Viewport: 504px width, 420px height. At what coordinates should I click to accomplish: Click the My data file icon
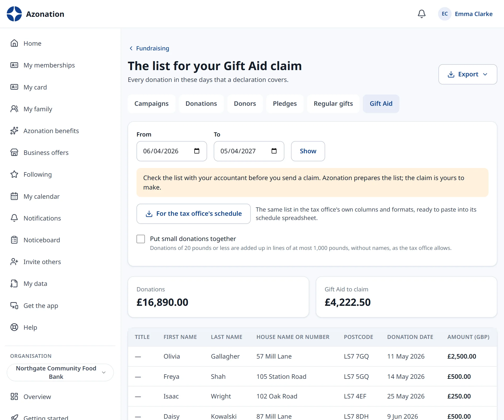pyautogui.click(x=14, y=283)
